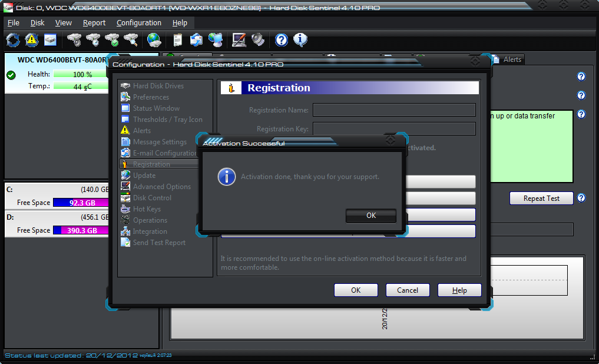Click the Registration Name input field
The height and width of the screenshot is (364, 599).
point(395,110)
